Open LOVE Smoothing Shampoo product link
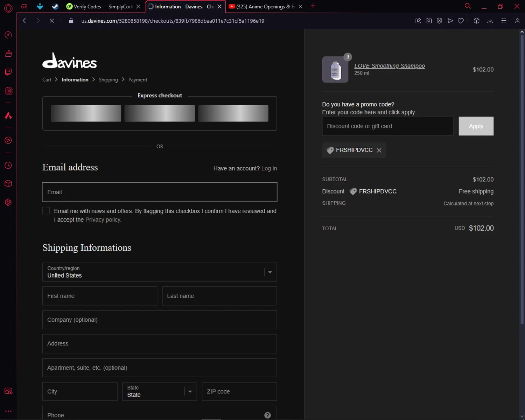 [x=390, y=66]
